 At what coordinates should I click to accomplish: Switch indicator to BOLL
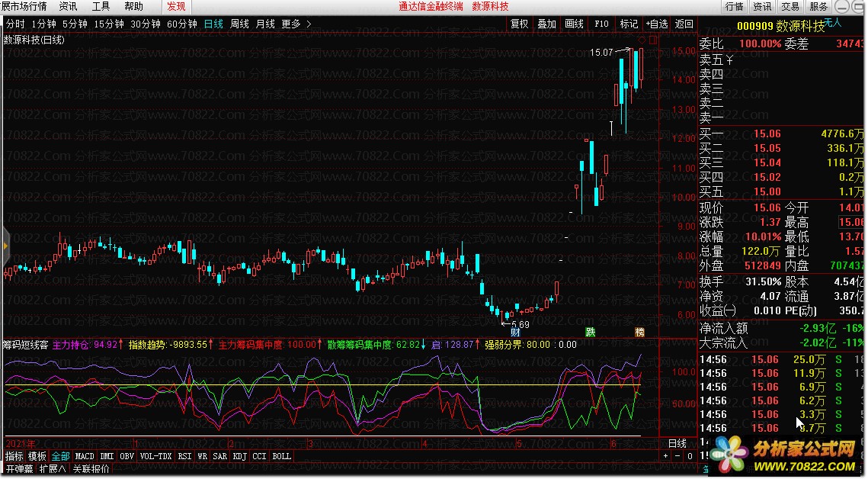(x=281, y=456)
